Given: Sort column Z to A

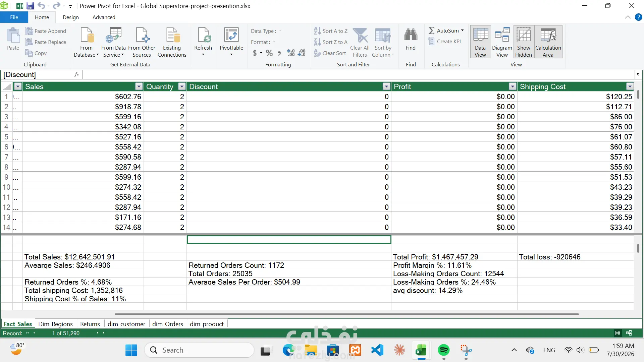Looking at the screenshot, I should point(330,42).
